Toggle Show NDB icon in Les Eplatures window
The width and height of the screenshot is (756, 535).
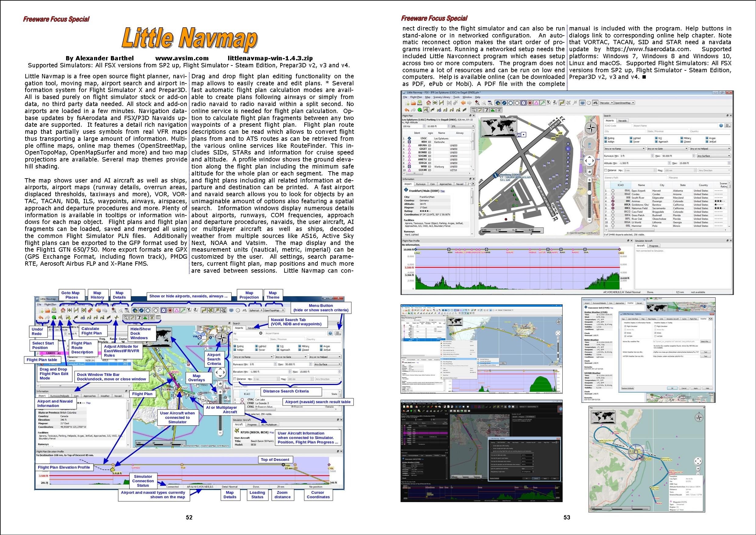pos(530,103)
